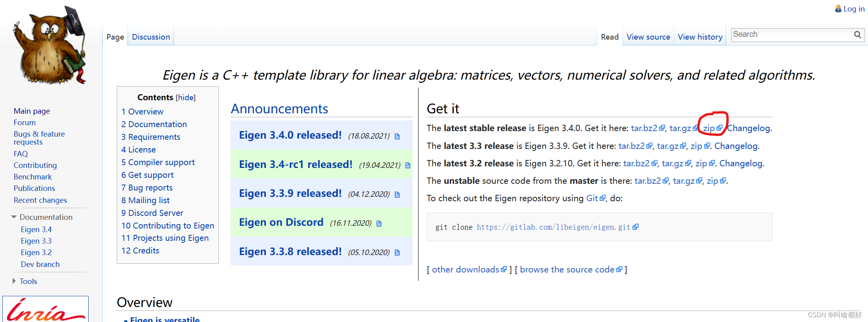
Task: Open Changelog for Eigen 3.4.0
Action: coord(749,128)
